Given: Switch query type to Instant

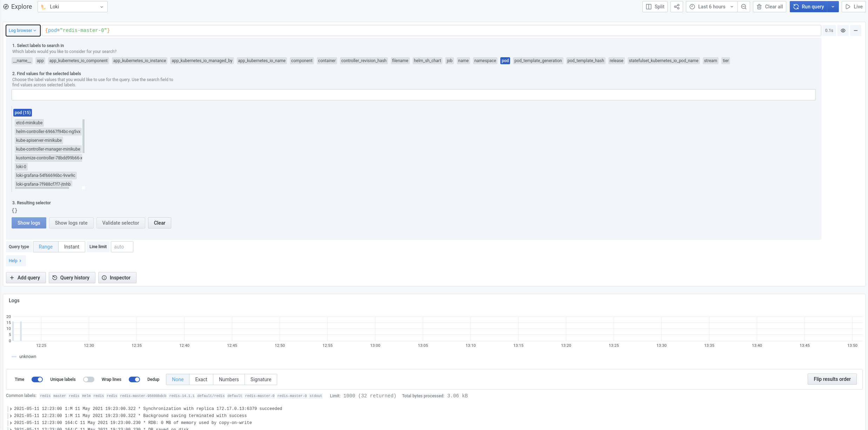Looking at the screenshot, I should (x=72, y=246).
